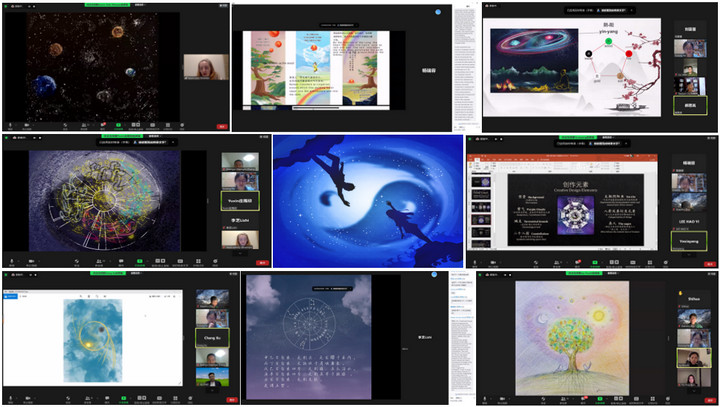
Task: Mute microphone in the circular wheel artwork window
Action: point(13,260)
